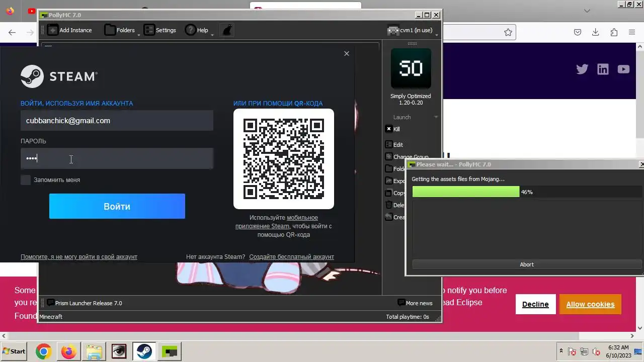
Task: Click Создайте бесплатный аккаунт link
Action: 291,257
